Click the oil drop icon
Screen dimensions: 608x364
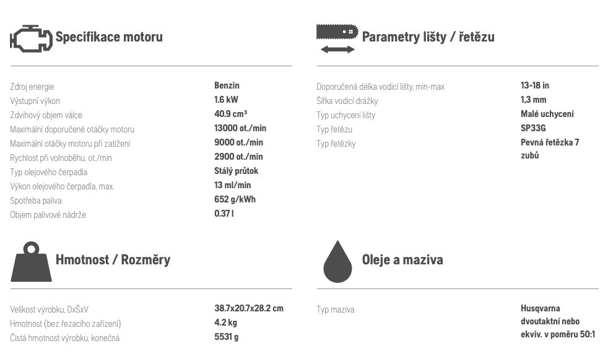pos(337,262)
